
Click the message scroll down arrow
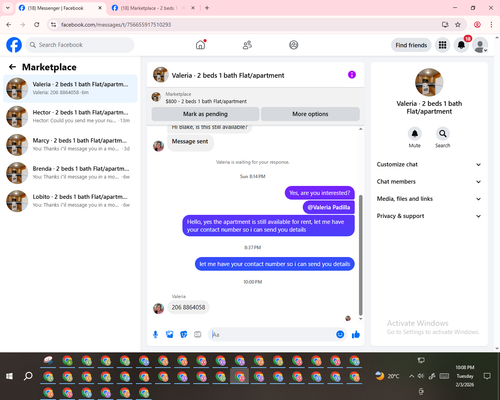pos(360,319)
